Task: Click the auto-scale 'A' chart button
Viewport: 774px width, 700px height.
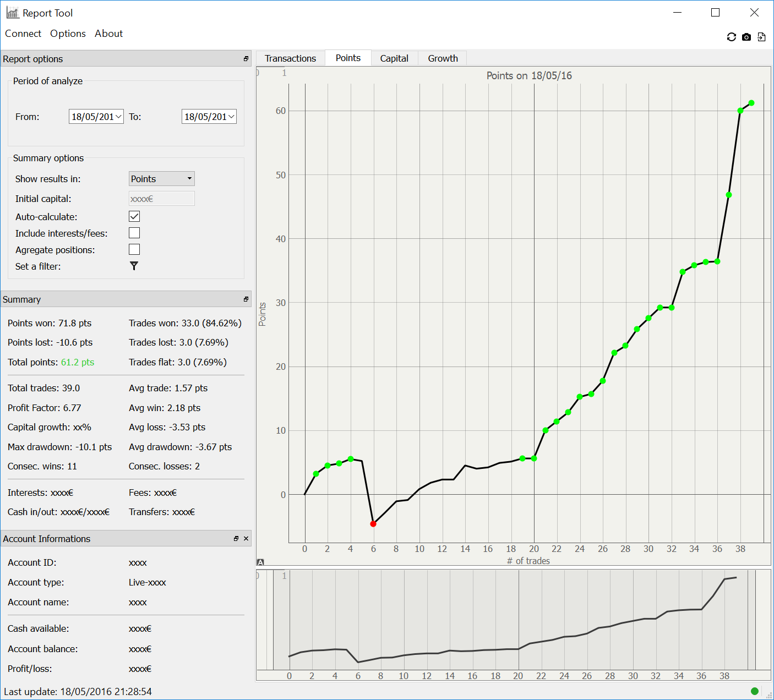Action: coord(260,562)
